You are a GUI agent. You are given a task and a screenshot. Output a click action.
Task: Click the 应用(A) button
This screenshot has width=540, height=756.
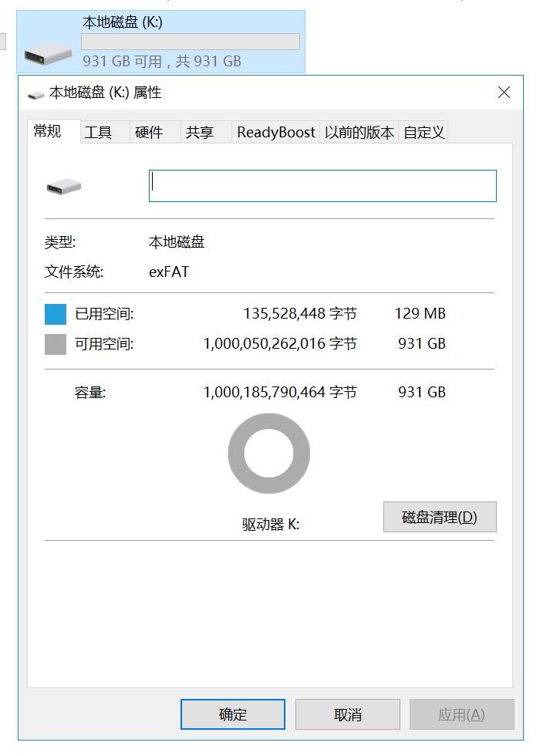pyautogui.click(x=461, y=714)
